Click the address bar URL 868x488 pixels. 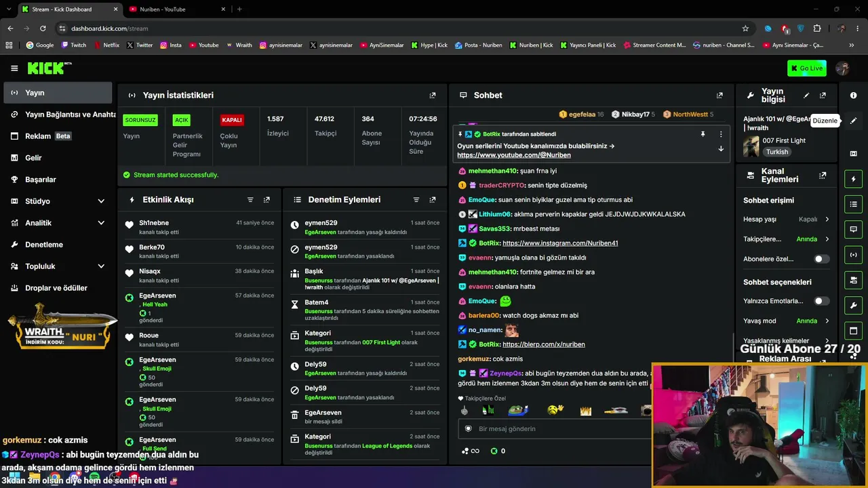109,28
